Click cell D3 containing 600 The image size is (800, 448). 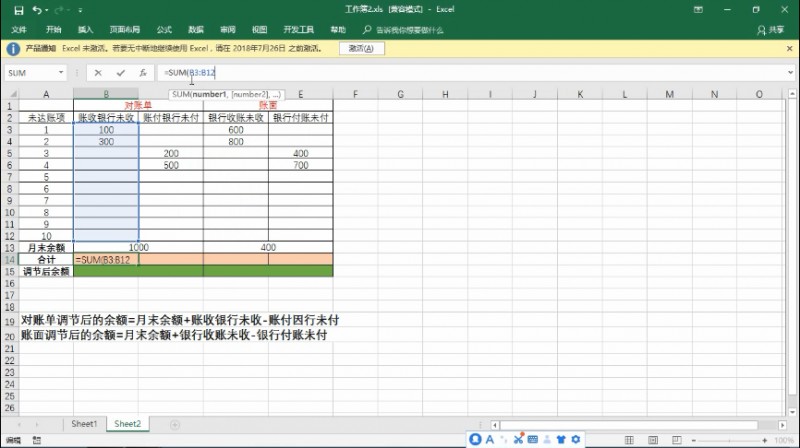pyautogui.click(x=236, y=130)
